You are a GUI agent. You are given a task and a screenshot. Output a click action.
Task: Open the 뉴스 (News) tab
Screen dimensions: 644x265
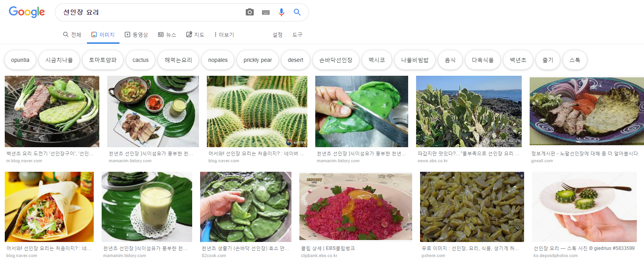[167, 35]
